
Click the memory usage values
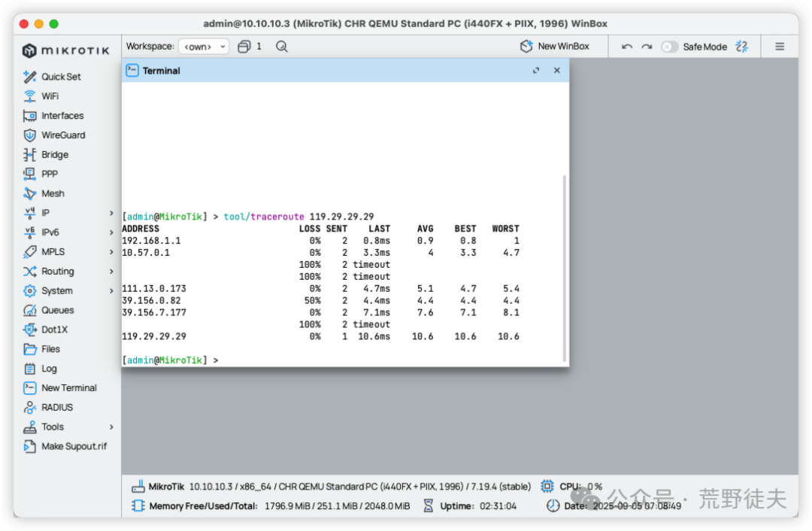click(x=337, y=506)
